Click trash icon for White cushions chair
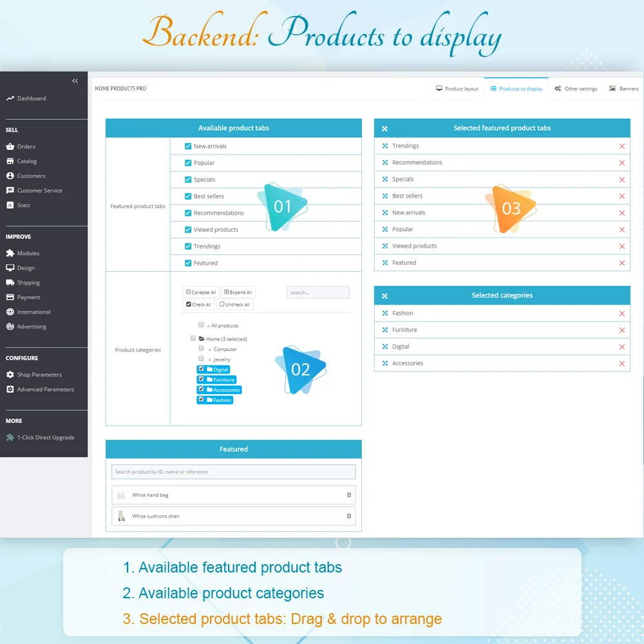This screenshot has width=644, height=644. (349, 516)
